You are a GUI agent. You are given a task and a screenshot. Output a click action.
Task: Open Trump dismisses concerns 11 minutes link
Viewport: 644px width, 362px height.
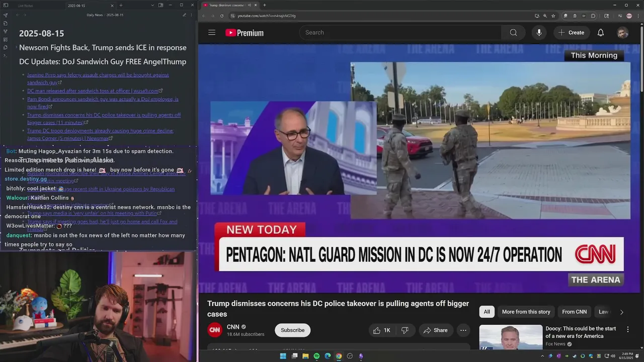pos(104,119)
